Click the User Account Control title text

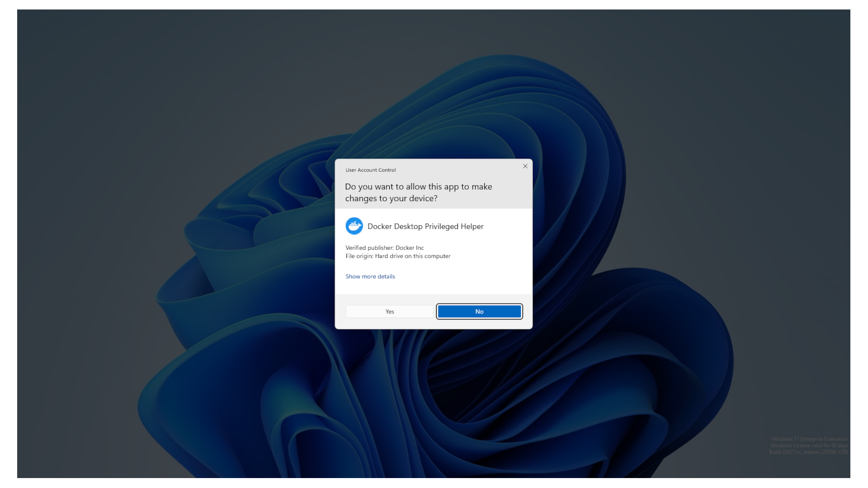371,170
